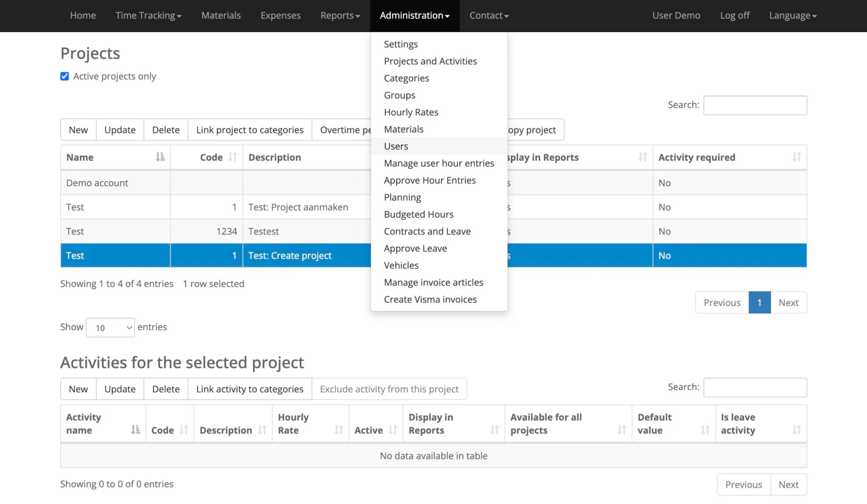The width and height of the screenshot is (867, 504).
Task: Sort activities by Activity name icon
Action: [x=135, y=430]
